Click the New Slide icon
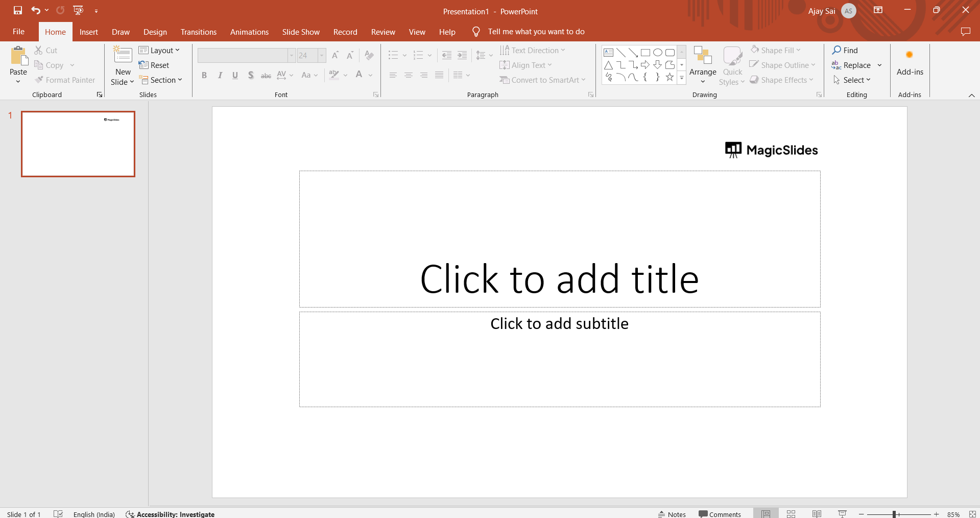Viewport: 980px width, 518px height. point(123,55)
